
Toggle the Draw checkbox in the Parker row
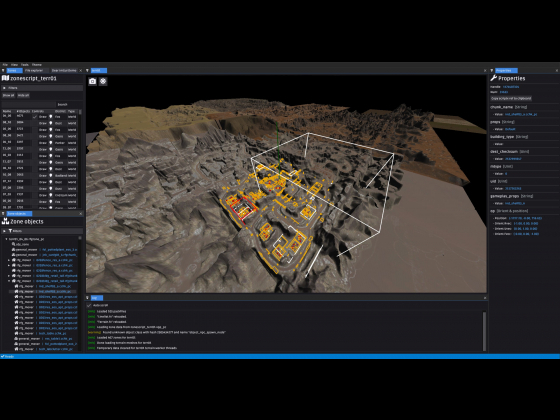[x=35, y=142]
